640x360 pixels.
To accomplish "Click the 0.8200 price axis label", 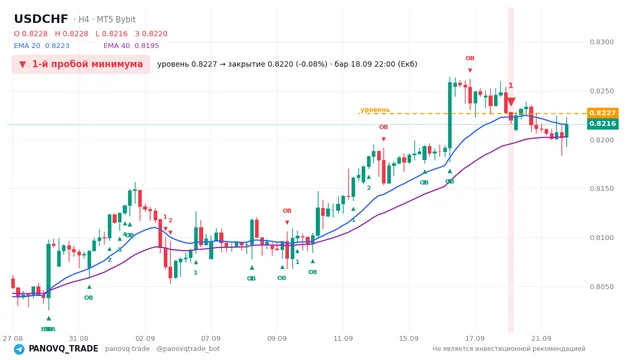I will pos(602,140).
